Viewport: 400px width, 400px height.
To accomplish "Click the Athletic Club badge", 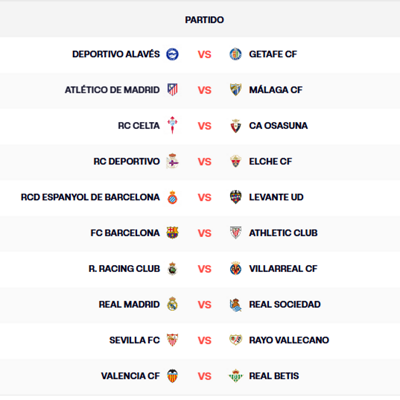I will (235, 233).
